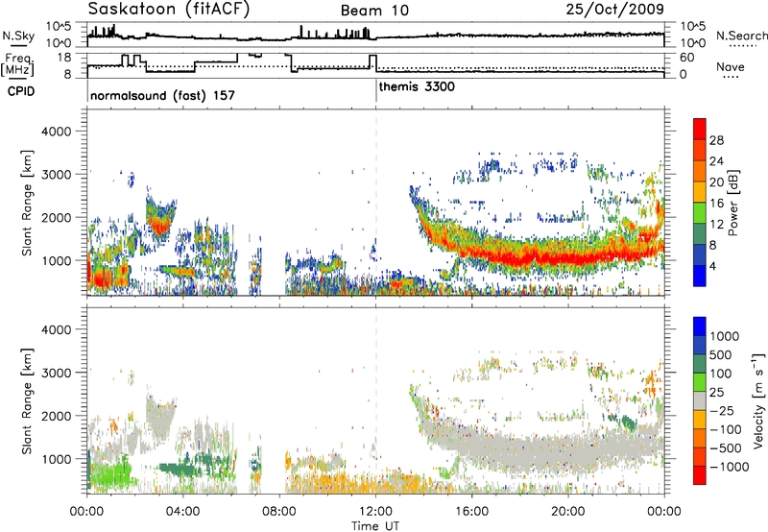The width and height of the screenshot is (768, 532).
Task: Click the '12:00' time axis label
Action: (x=375, y=511)
